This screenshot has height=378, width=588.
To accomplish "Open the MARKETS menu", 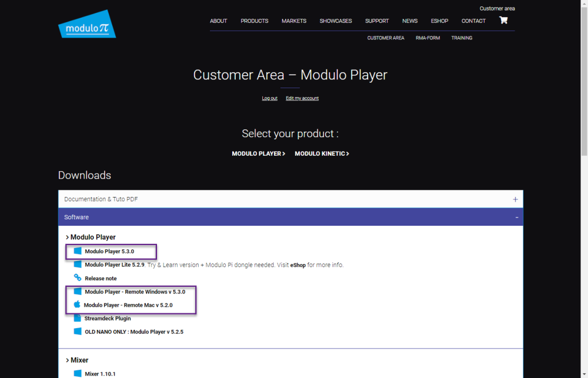I will [294, 21].
